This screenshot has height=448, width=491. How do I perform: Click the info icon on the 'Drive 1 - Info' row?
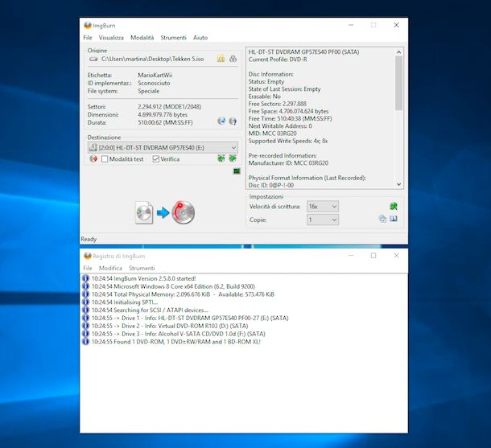[x=85, y=318]
